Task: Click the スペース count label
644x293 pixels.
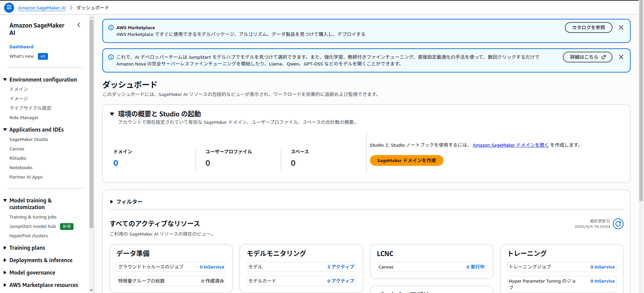Action: pos(300,152)
